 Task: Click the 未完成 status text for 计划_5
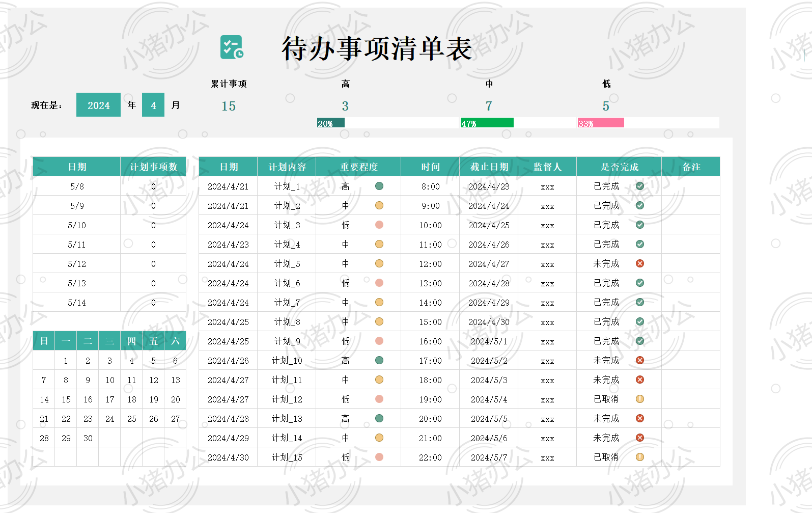606,264
